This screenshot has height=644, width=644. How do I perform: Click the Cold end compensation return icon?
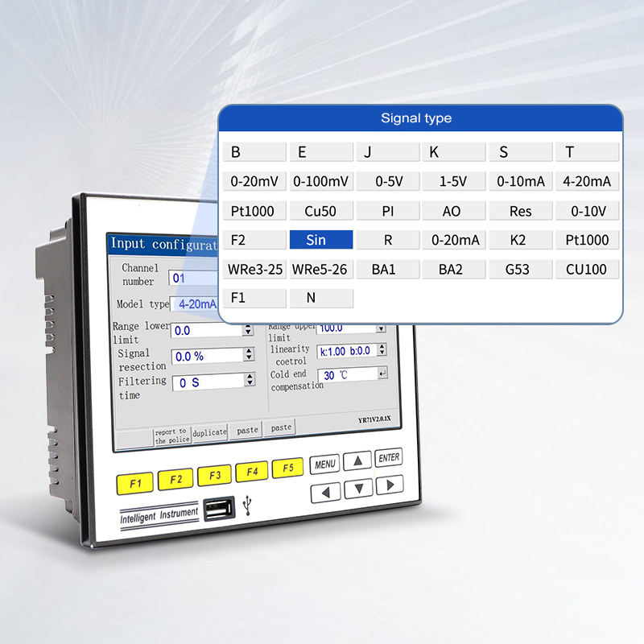382,373
